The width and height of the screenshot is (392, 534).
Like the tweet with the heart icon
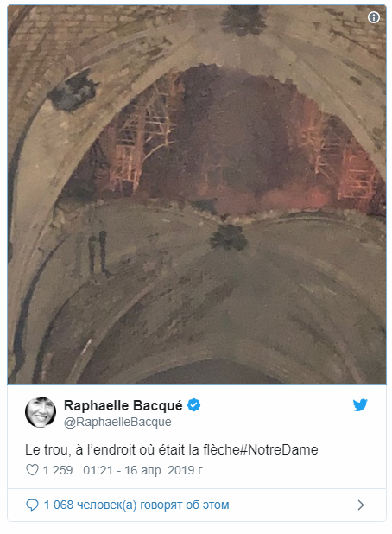(x=32, y=470)
